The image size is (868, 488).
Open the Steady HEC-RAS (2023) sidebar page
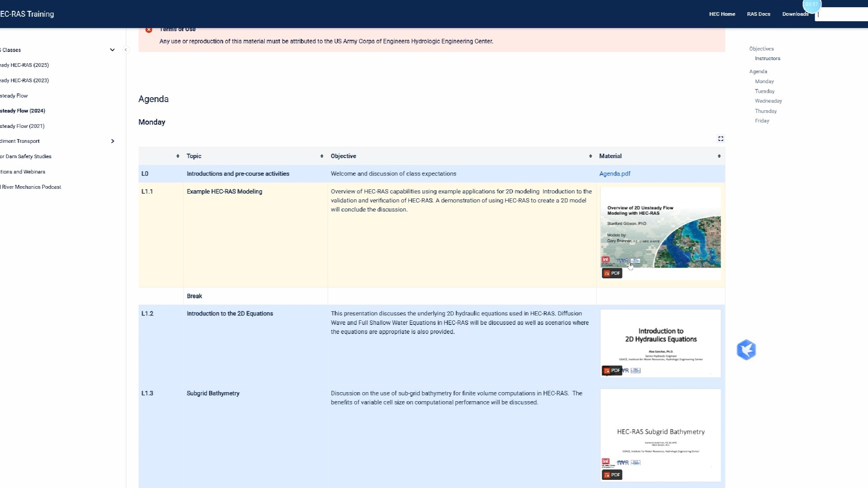pyautogui.click(x=24, y=80)
